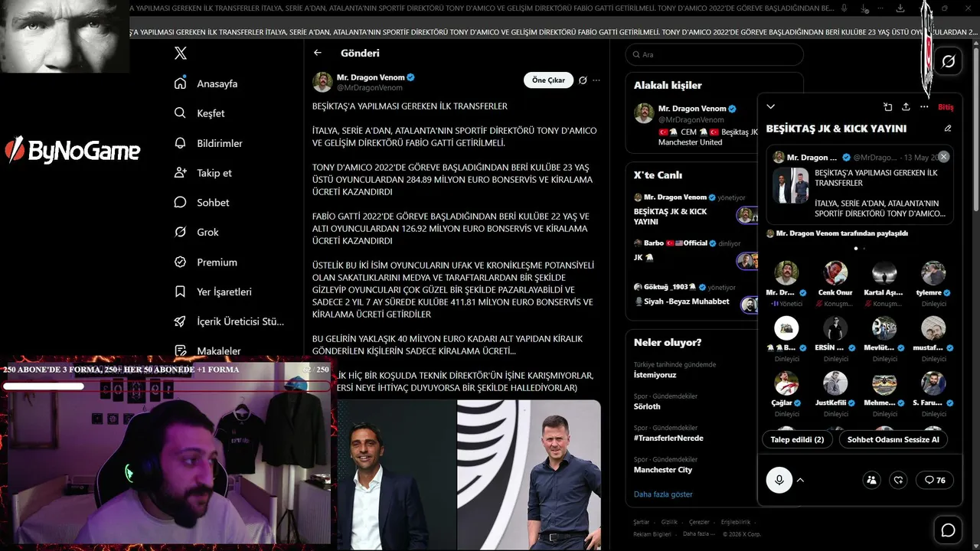Select listener S. Faru's avatar
Image resolution: width=980 pixels, height=551 pixels.
pos(933,383)
